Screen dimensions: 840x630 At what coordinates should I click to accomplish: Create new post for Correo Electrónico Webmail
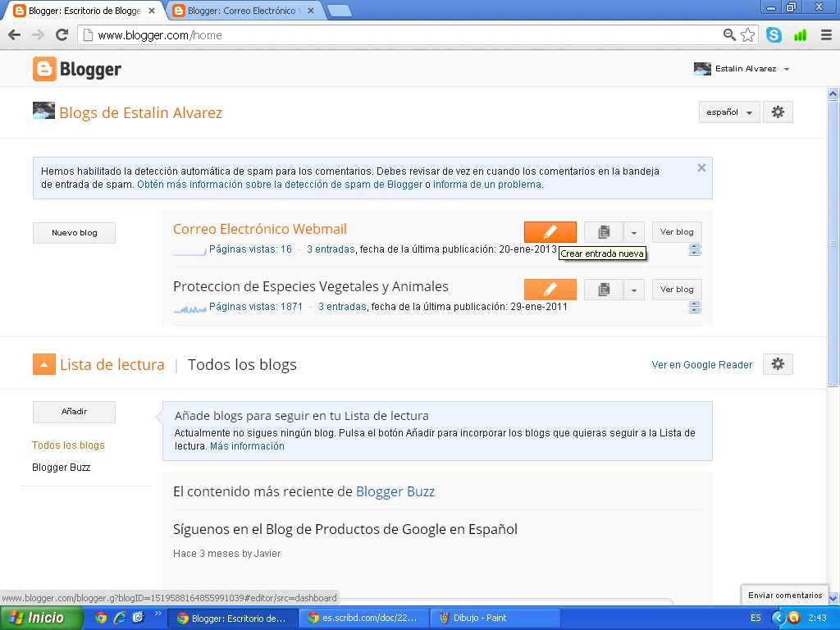(550, 232)
